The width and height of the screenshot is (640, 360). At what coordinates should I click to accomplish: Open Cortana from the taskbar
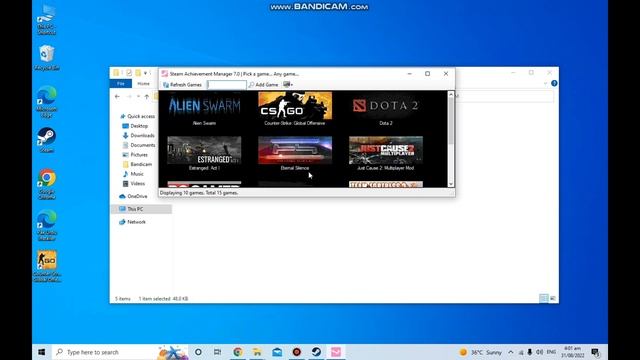coord(198,352)
